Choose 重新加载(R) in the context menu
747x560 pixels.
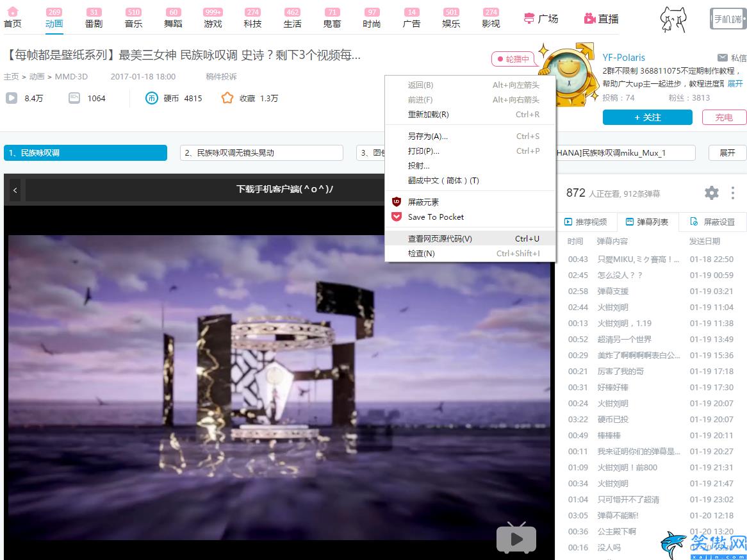[x=470, y=115]
